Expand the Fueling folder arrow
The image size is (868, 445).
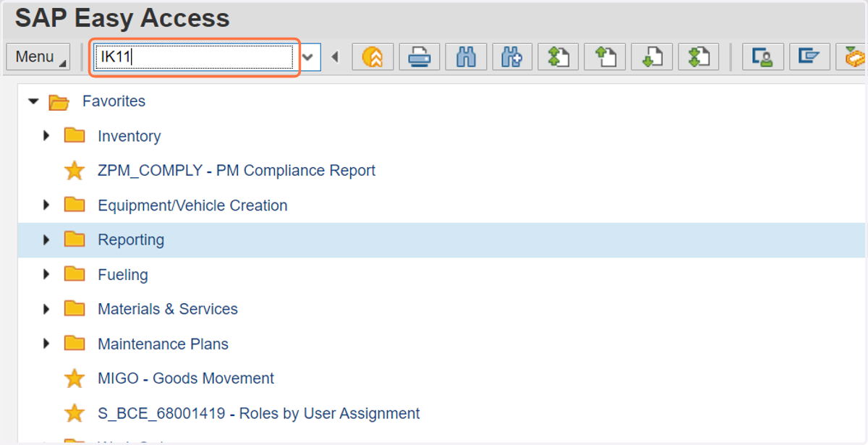point(47,274)
